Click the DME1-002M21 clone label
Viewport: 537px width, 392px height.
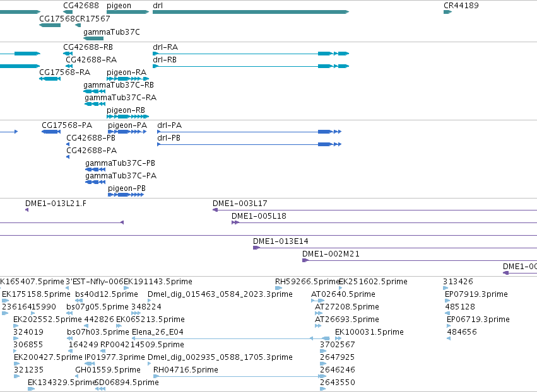pyautogui.click(x=331, y=254)
